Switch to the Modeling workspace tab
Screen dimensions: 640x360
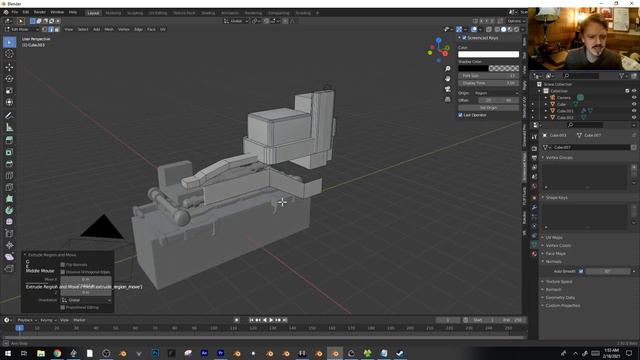113,13
